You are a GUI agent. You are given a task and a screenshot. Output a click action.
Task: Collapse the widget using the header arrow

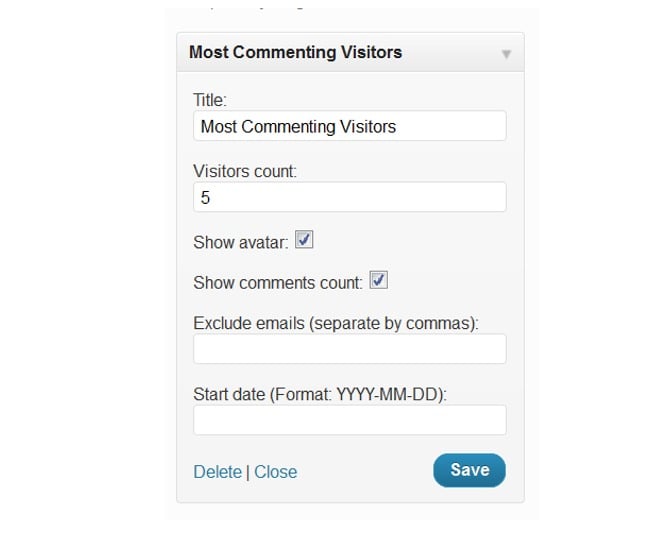pyautogui.click(x=506, y=53)
